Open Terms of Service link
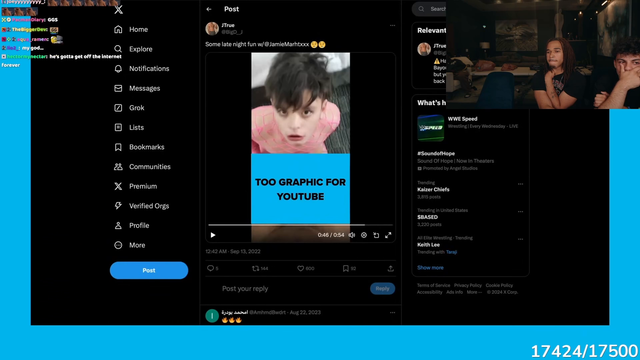640x360 pixels. [x=433, y=285]
